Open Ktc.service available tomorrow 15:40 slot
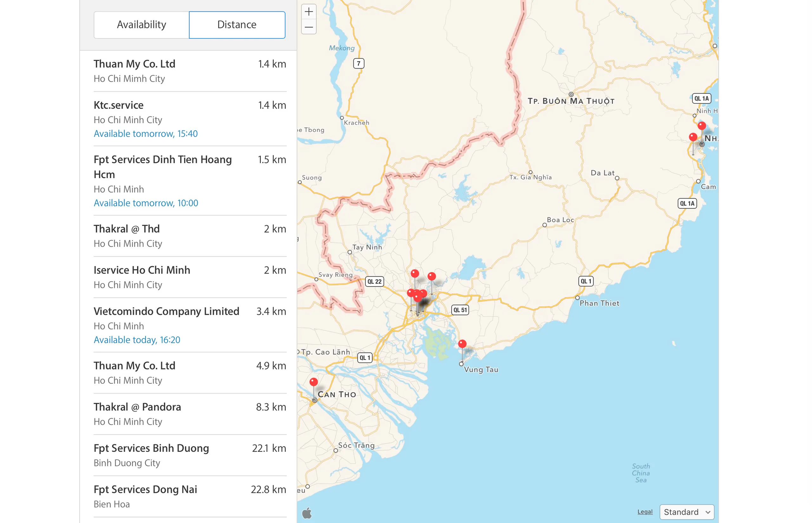Viewport: 812px width, 523px height. click(x=146, y=134)
